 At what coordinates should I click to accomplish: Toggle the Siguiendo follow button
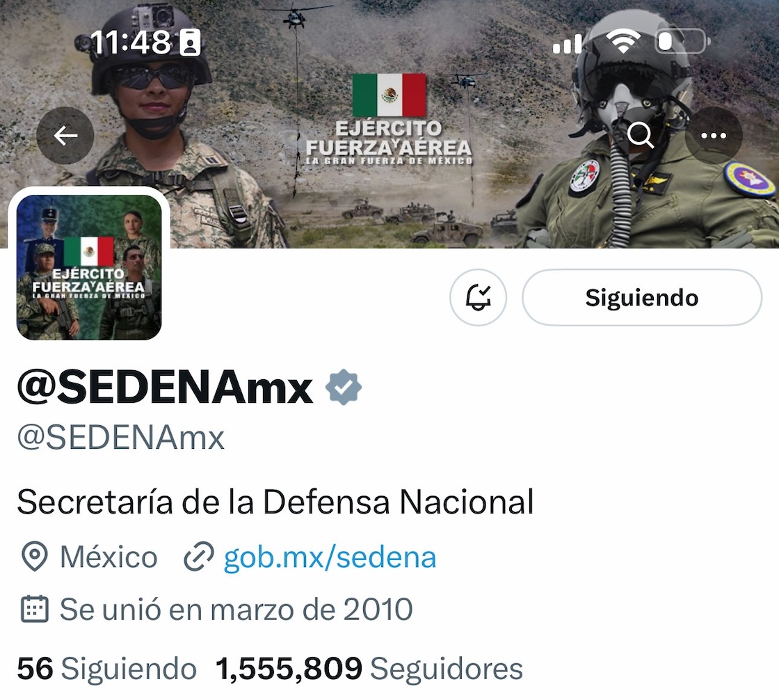[642, 297]
